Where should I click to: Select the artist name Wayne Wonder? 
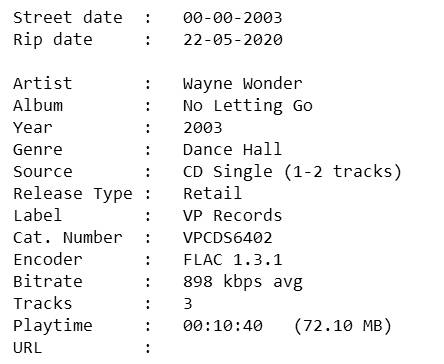[x=243, y=83]
